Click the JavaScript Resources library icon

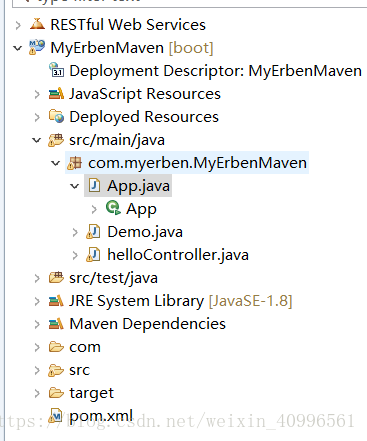tap(56, 94)
